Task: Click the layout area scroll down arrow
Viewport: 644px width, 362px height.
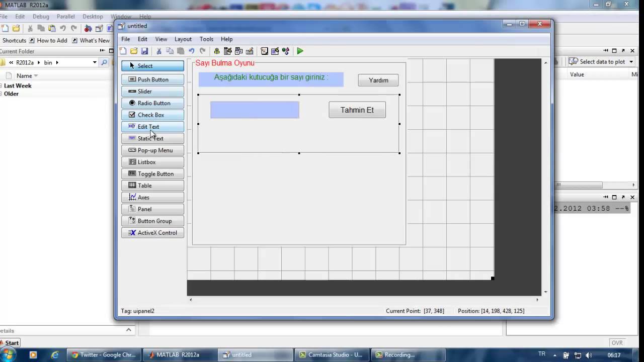Action: [546, 292]
